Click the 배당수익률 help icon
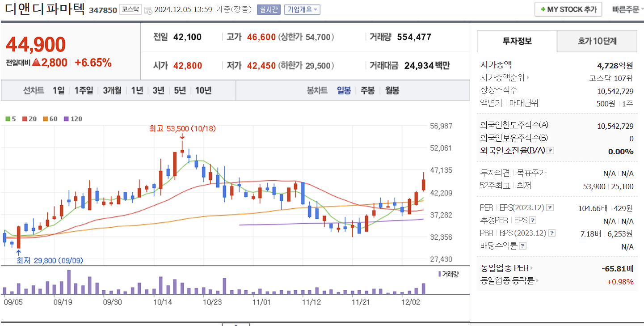 pyautogui.click(x=523, y=246)
